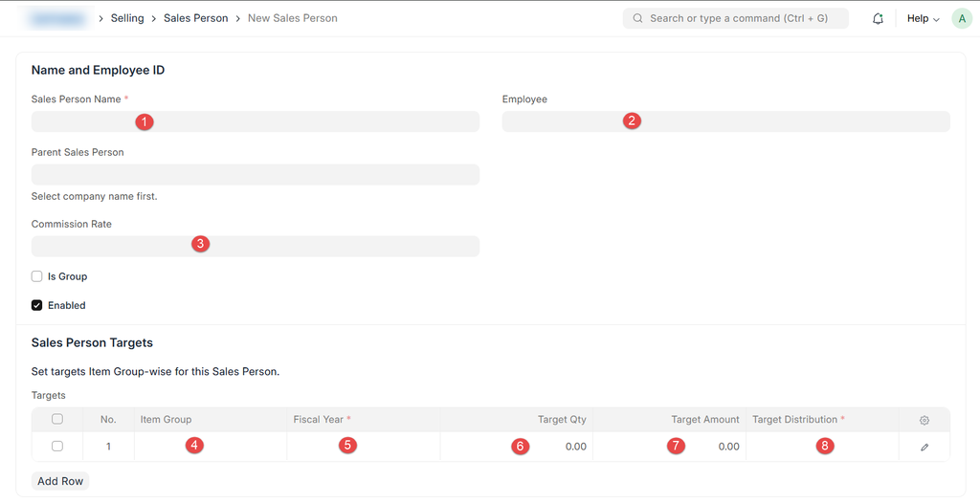Go to Selling in the breadcrumb
Screen dimensions: 980x503
[127, 18]
